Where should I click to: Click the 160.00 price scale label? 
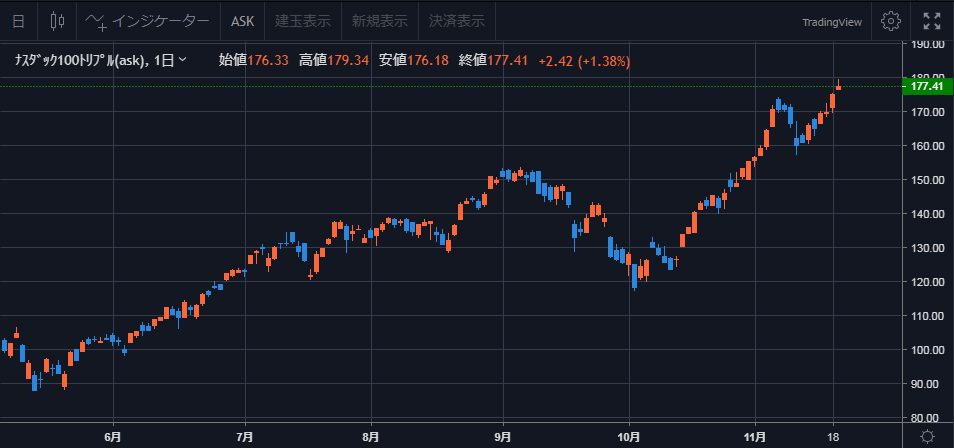pyautogui.click(x=927, y=146)
